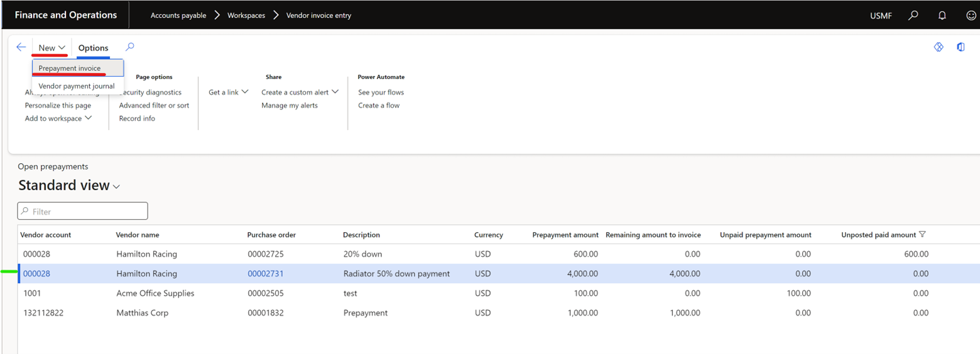Choose Prepayment invoice from the menu

click(70, 68)
